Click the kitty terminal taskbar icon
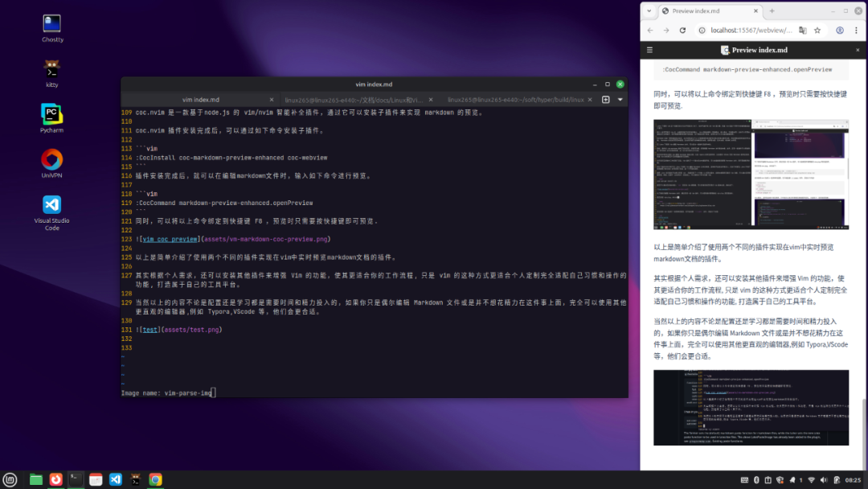Image resolution: width=868 pixels, height=489 pixels. click(x=136, y=479)
